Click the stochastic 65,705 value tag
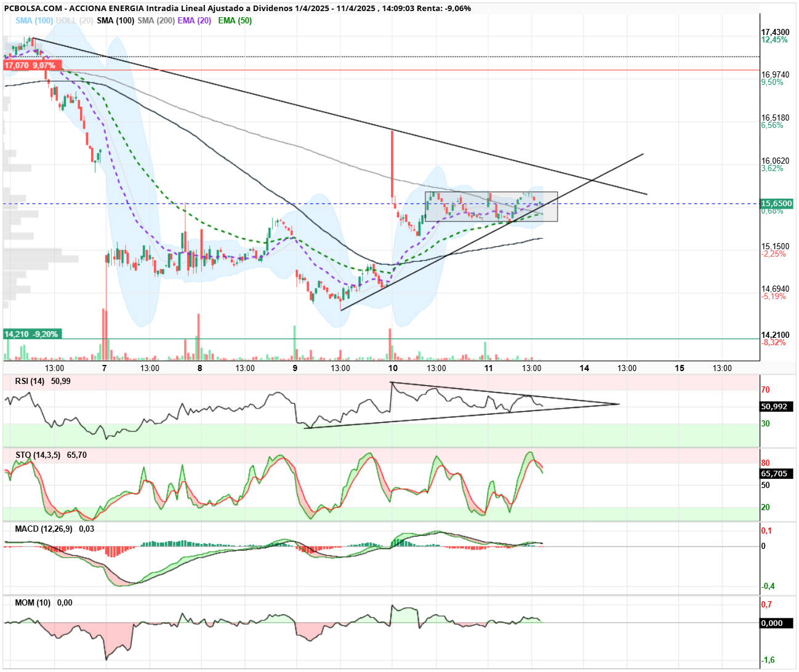 pyautogui.click(x=777, y=474)
